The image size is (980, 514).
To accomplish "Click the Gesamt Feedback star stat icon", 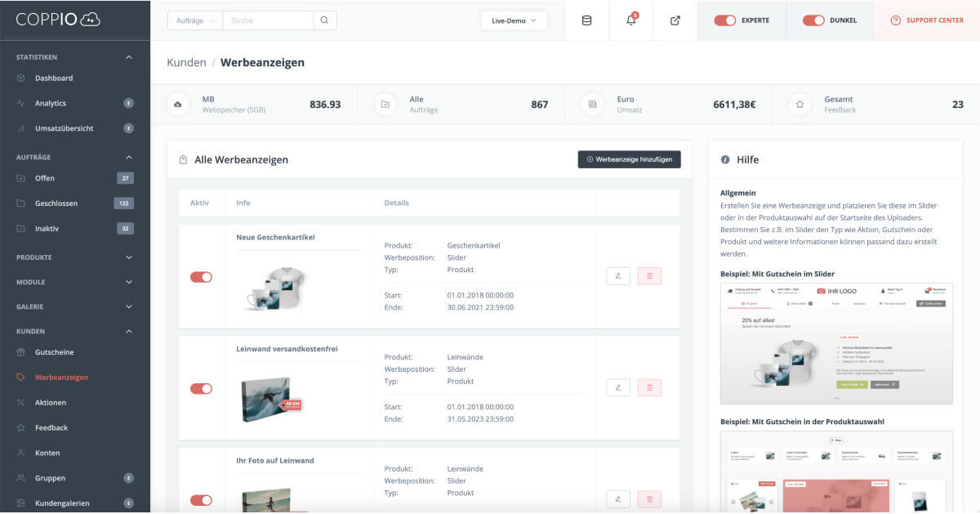I will 800,105.
